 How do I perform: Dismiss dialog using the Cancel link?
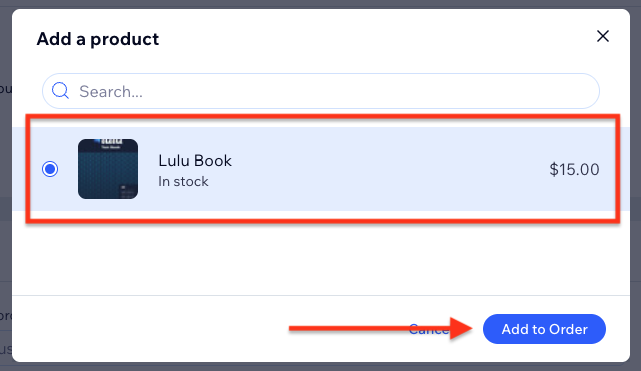(429, 329)
